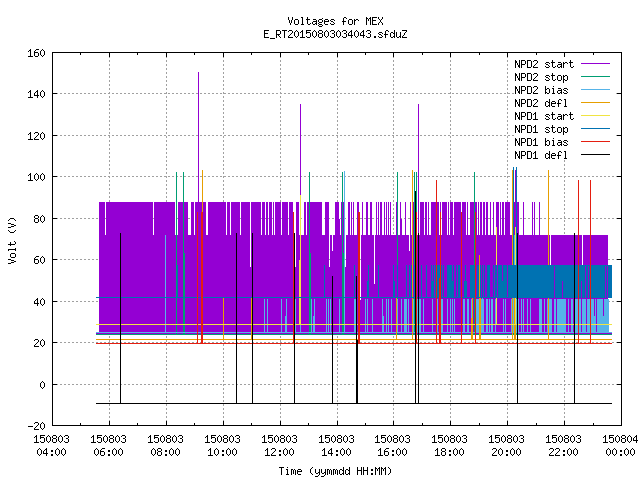Click the chart title 'Voltages for MEX'
640x480 pixels.
[x=335, y=21]
